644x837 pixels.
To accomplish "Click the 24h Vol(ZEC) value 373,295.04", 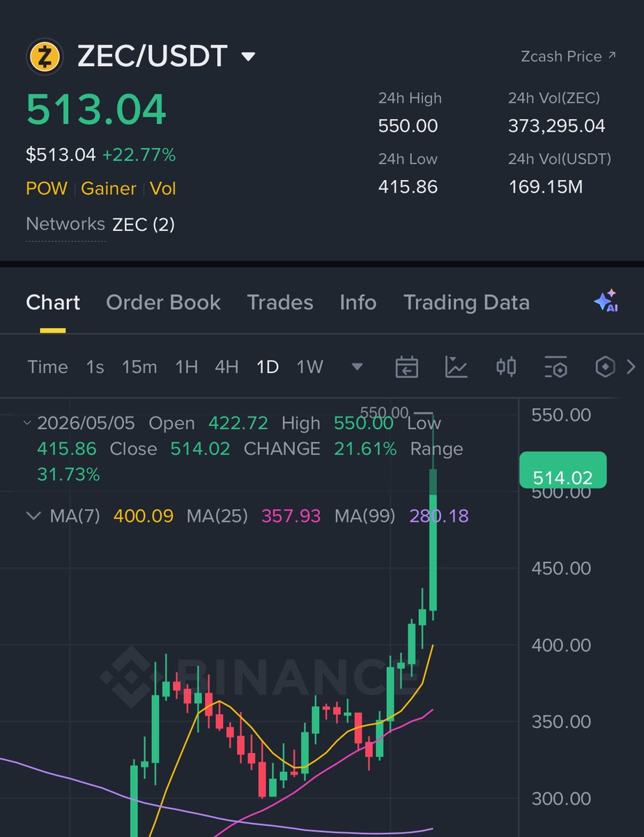I will [557, 126].
